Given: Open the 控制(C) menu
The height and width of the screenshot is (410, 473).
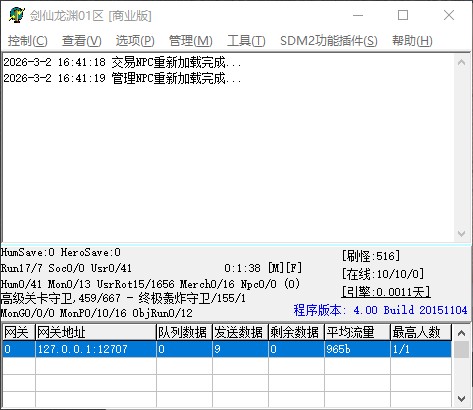Looking at the screenshot, I should pos(28,41).
